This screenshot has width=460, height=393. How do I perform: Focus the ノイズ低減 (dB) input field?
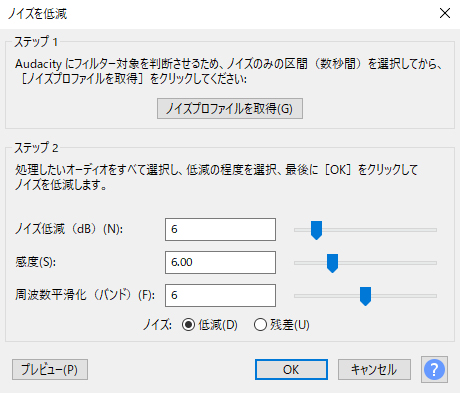pos(220,229)
